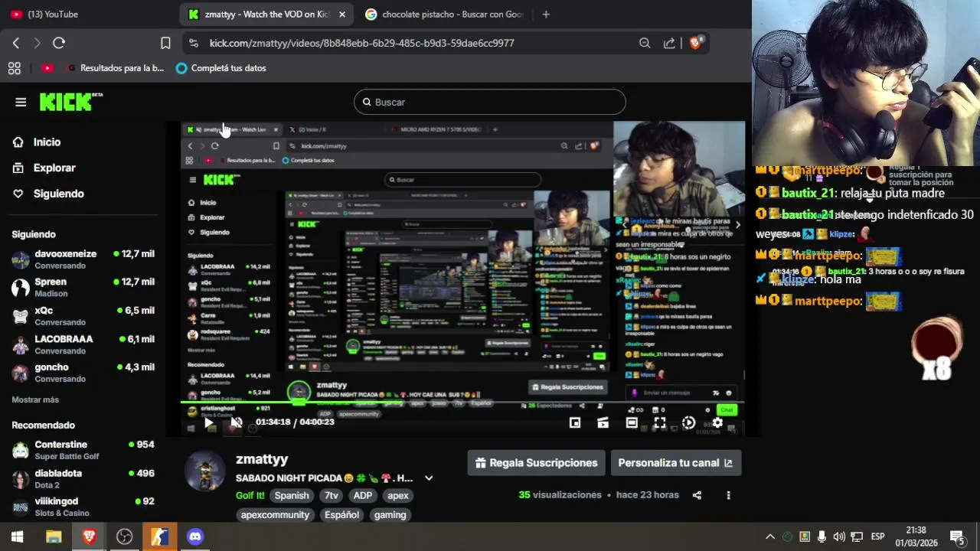Open playback speed control icon
Image resolution: width=980 pixels, height=551 pixels.
pos(688,422)
